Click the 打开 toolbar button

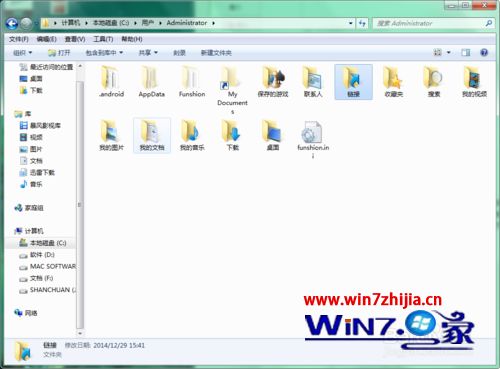tap(59, 53)
